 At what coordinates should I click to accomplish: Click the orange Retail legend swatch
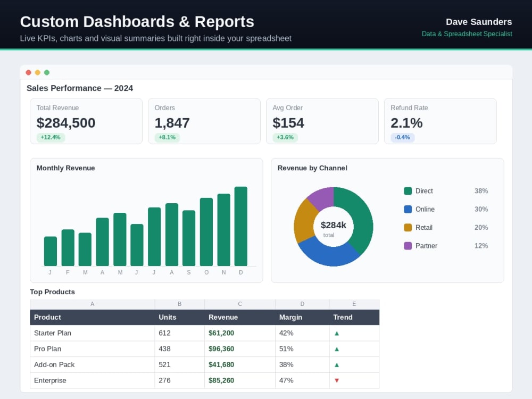(408, 227)
